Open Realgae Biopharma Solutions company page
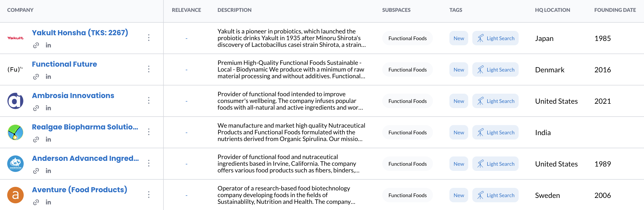 pyautogui.click(x=85, y=127)
